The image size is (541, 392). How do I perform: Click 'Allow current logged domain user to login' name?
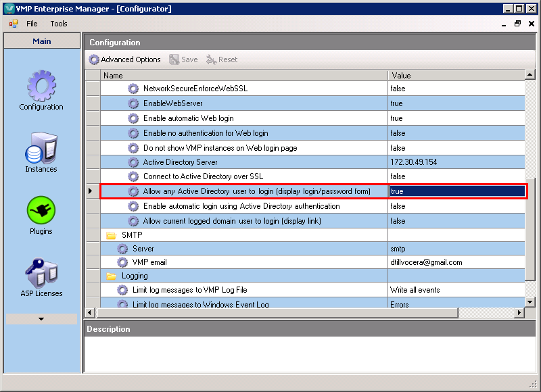pyautogui.click(x=232, y=221)
